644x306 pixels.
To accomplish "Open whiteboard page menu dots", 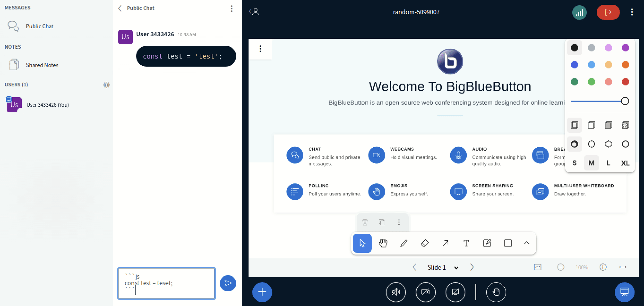I will pos(261,49).
